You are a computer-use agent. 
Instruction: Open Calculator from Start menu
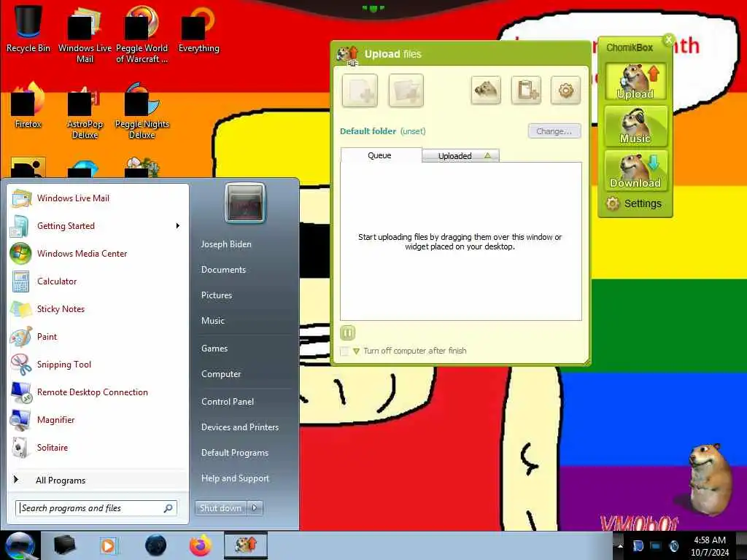(98, 281)
